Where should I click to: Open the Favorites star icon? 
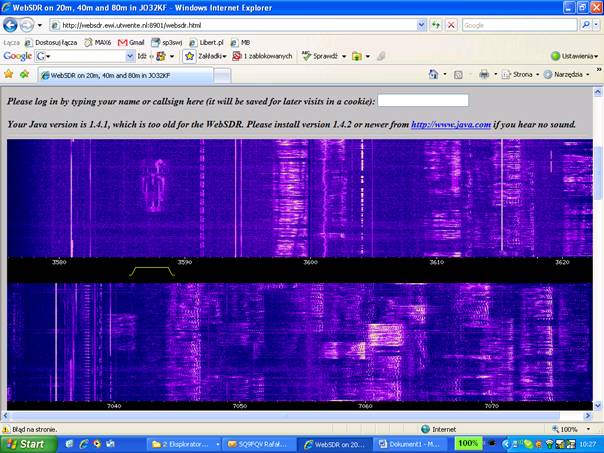pyautogui.click(x=9, y=74)
